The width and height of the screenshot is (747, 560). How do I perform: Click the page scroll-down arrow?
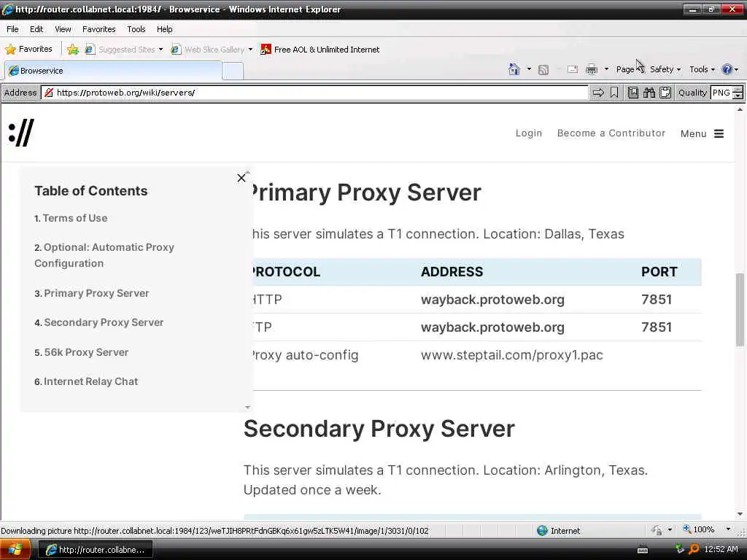(x=740, y=514)
